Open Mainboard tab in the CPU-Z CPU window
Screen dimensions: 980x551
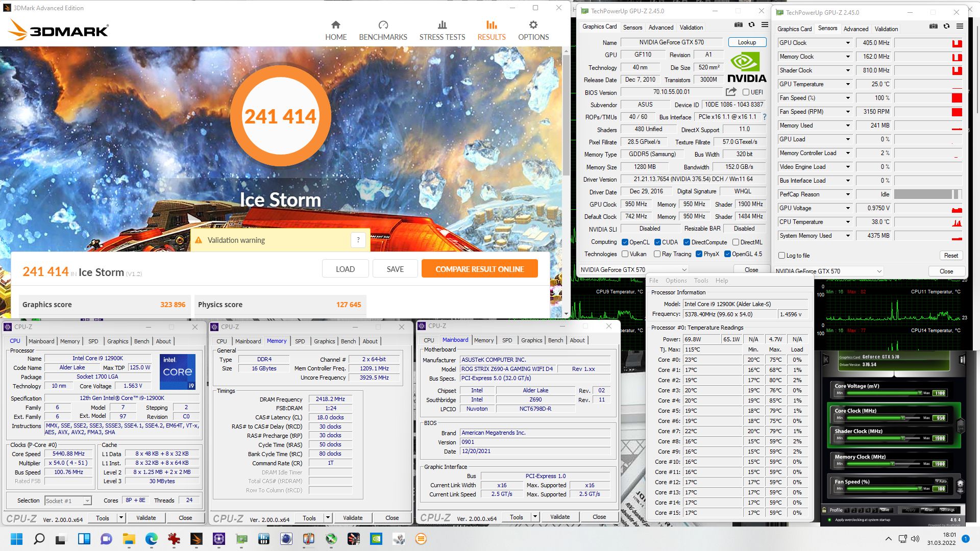click(x=41, y=341)
